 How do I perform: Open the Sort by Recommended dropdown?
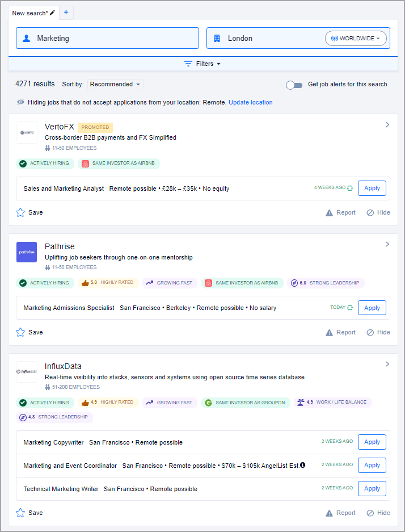click(116, 85)
